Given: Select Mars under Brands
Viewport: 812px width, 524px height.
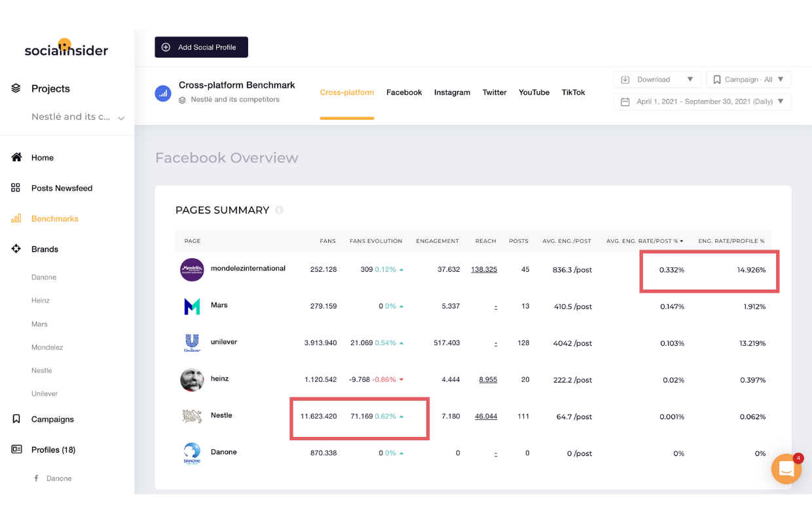Looking at the screenshot, I should [x=39, y=324].
